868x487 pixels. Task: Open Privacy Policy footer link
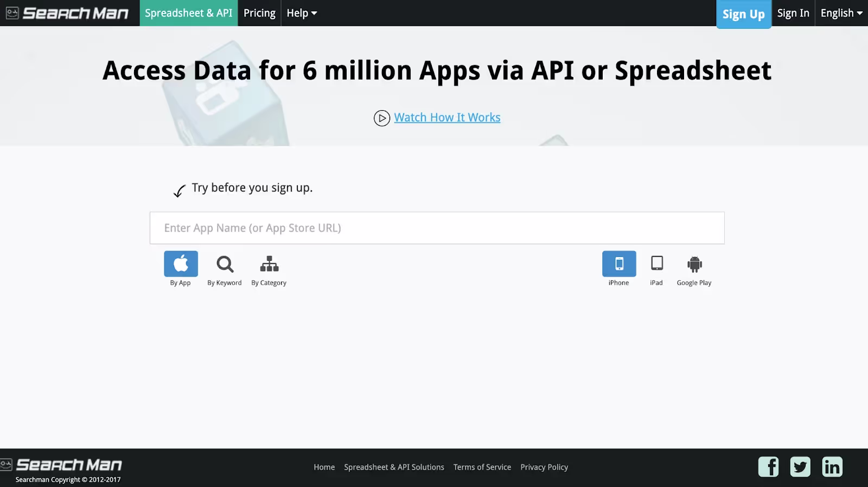pyautogui.click(x=544, y=467)
